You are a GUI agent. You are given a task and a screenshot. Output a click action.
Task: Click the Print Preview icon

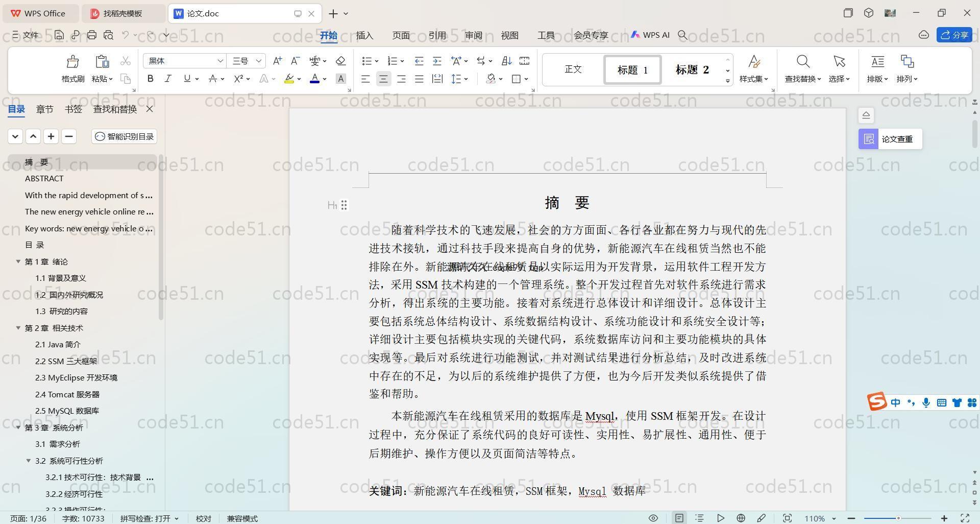[108, 35]
